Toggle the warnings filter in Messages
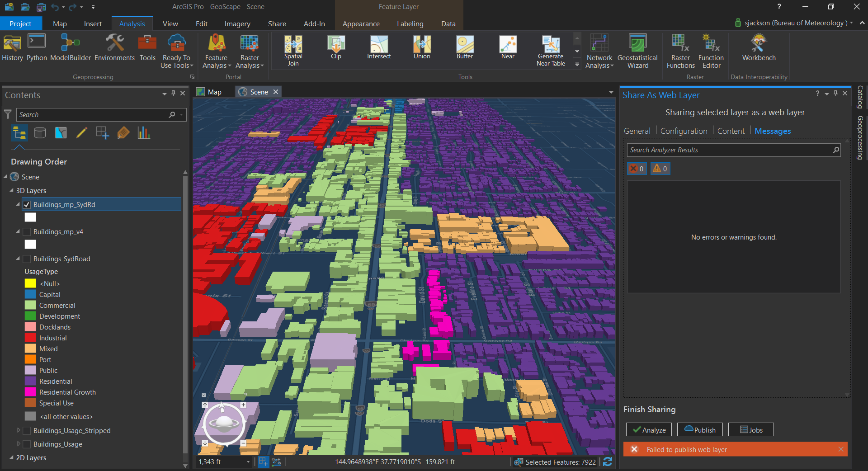 click(660, 169)
